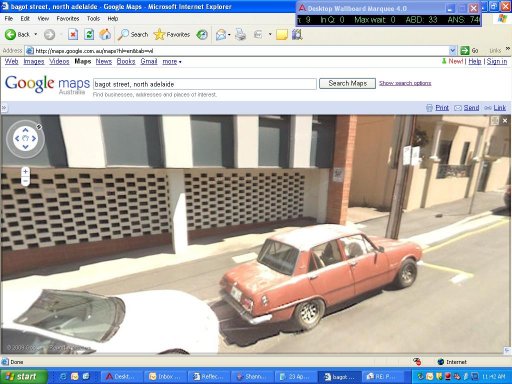Click the Research book toolbar icon

297,34
